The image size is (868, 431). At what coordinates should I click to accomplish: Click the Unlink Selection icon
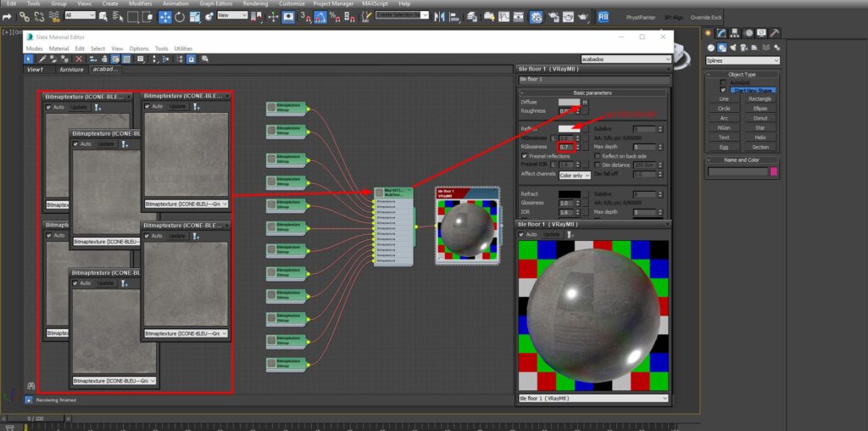(x=39, y=17)
